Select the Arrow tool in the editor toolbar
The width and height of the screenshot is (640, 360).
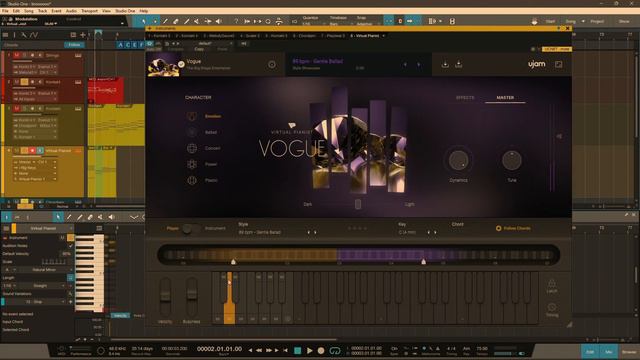58,217
